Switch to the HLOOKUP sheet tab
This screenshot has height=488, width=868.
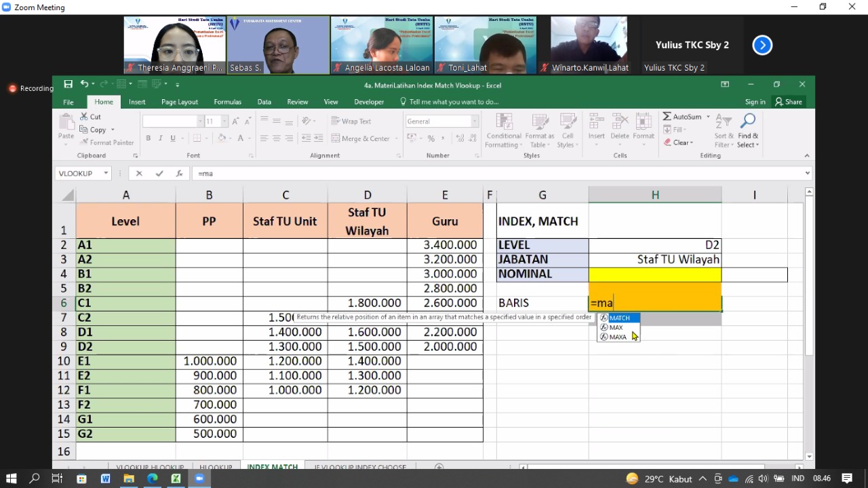point(216,467)
